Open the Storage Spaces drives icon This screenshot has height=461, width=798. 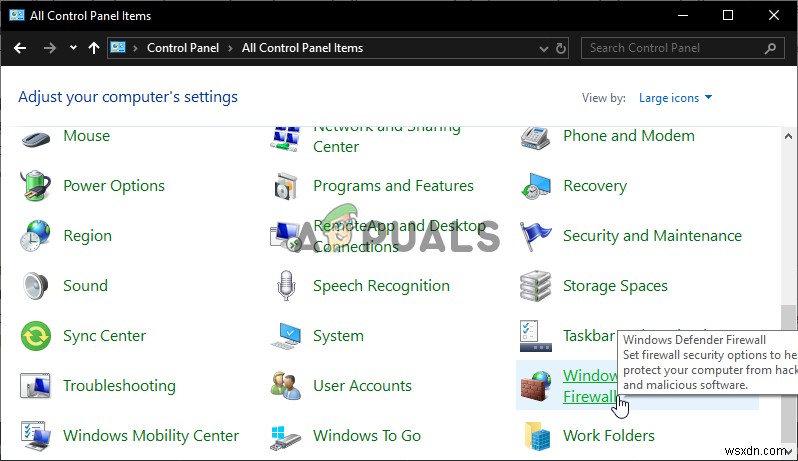pos(536,286)
